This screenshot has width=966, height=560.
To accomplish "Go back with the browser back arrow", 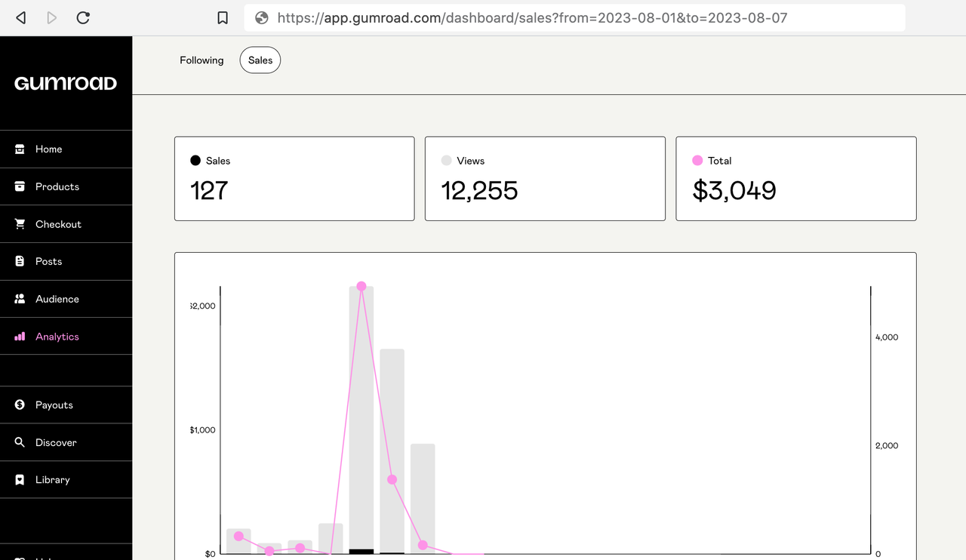I will coord(21,17).
